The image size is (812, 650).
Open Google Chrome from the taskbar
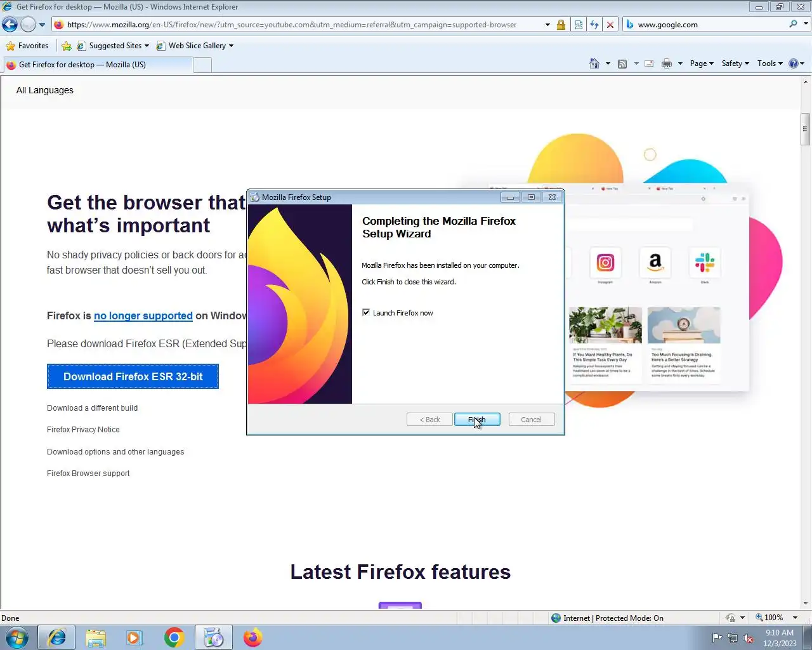click(174, 637)
